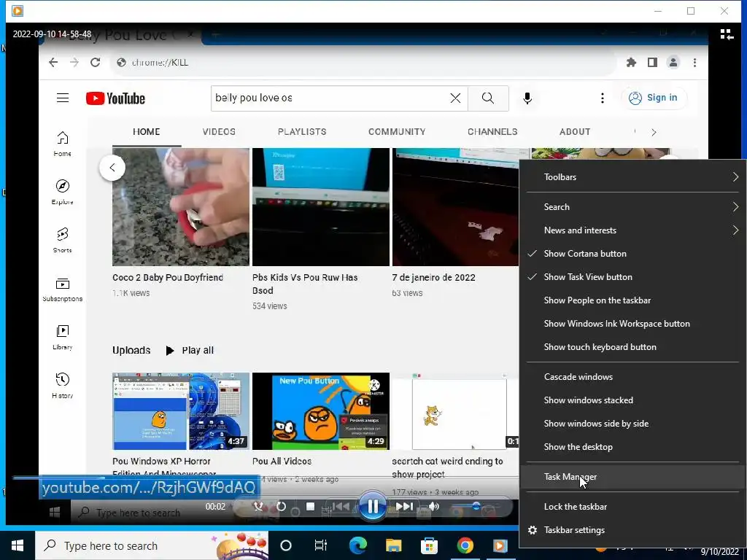Click the Media Player seek bar

click(265, 477)
